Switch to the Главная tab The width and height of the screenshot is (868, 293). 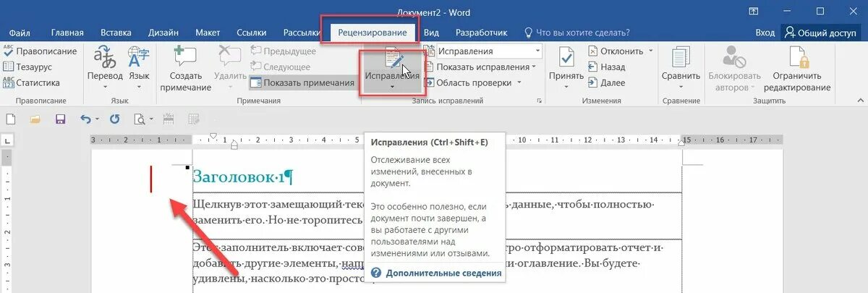tap(67, 33)
